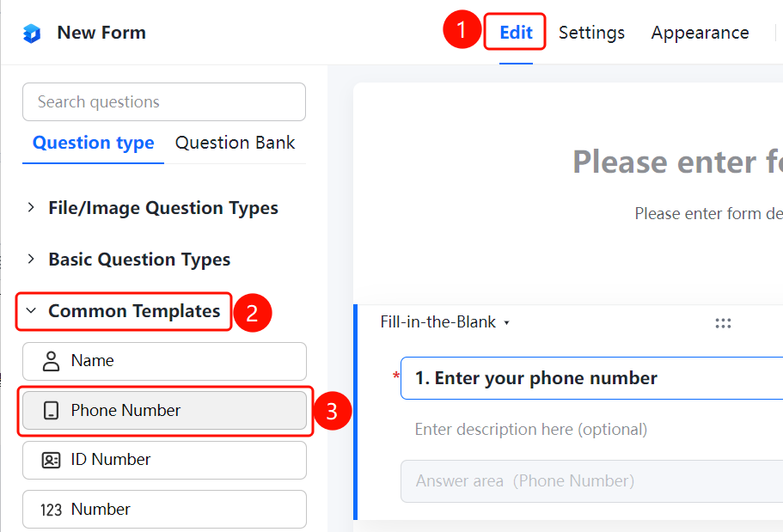The height and width of the screenshot is (532, 783).
Task: Click the blue form app logo
Action: (32, 34)
